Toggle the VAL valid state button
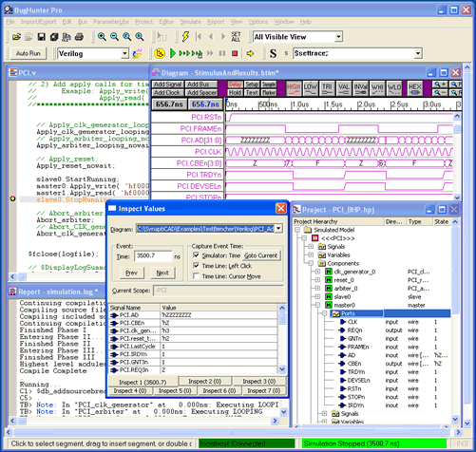 coord(344,88)
